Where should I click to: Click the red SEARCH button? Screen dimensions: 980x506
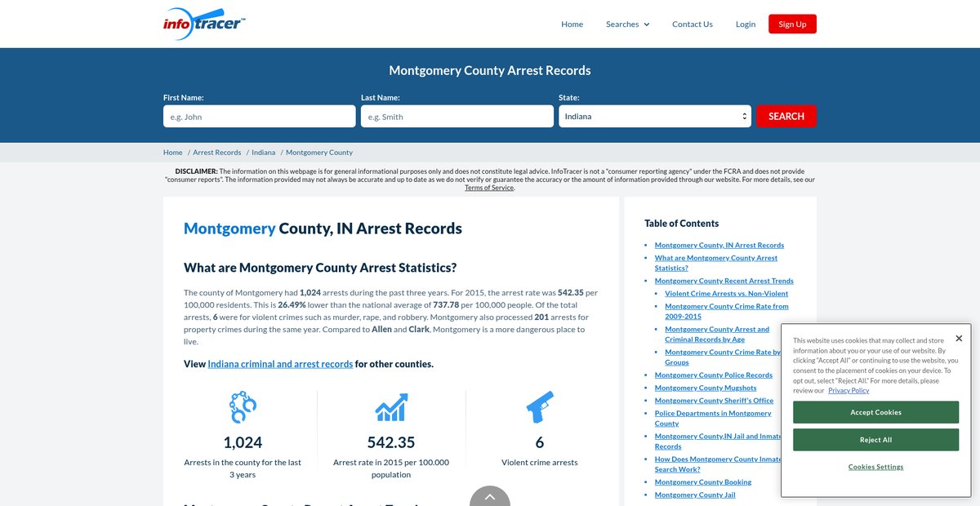[x=786, y=117]
